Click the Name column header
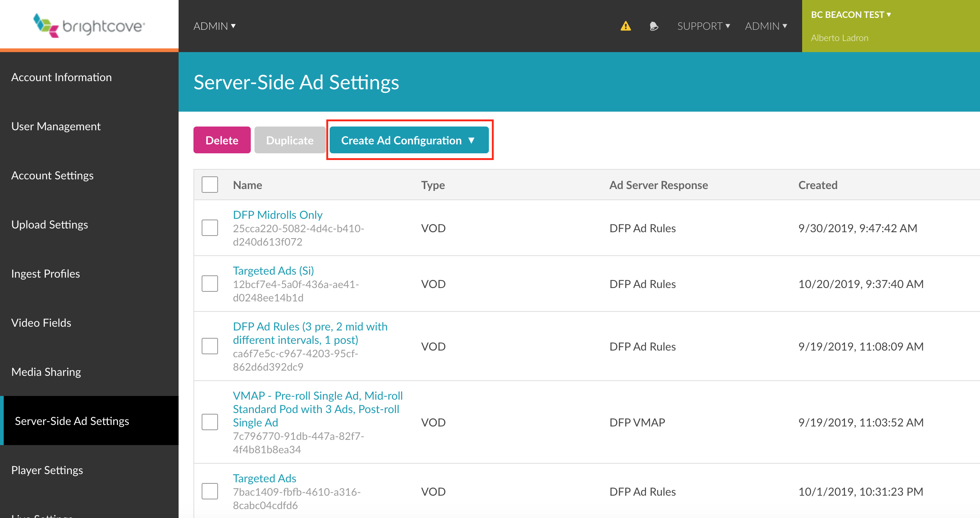This screenshot has height=518, width=980. (x=248, y=185)
